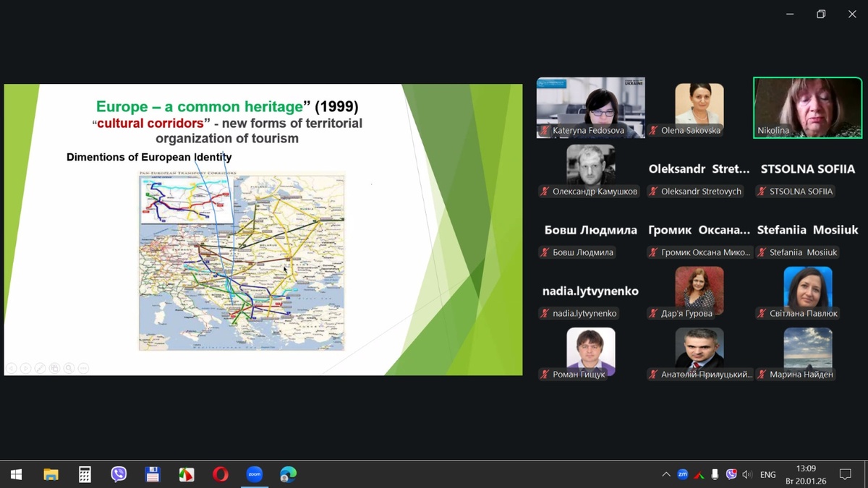Select Nikolina's active speaker video tile

[807, 107]
